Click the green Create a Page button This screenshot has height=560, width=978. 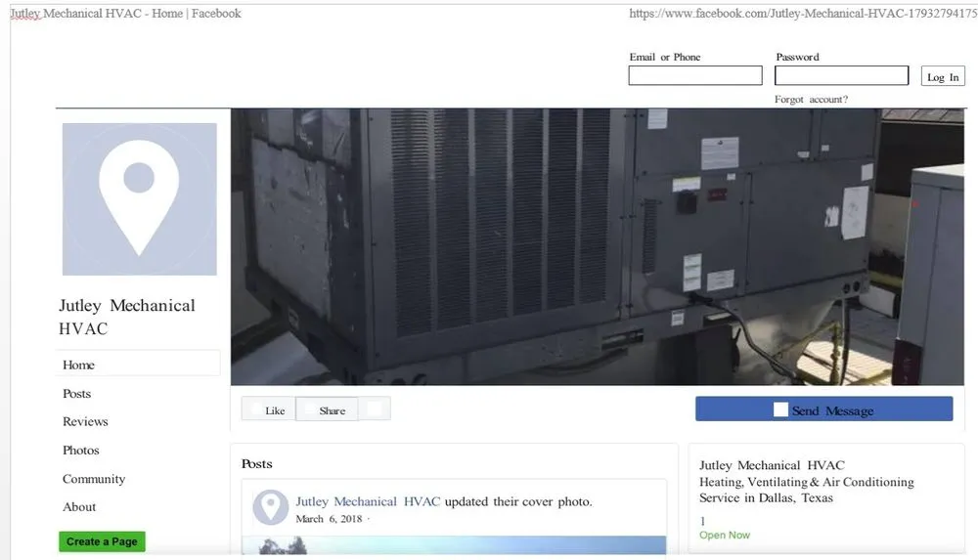pos(102,541)
